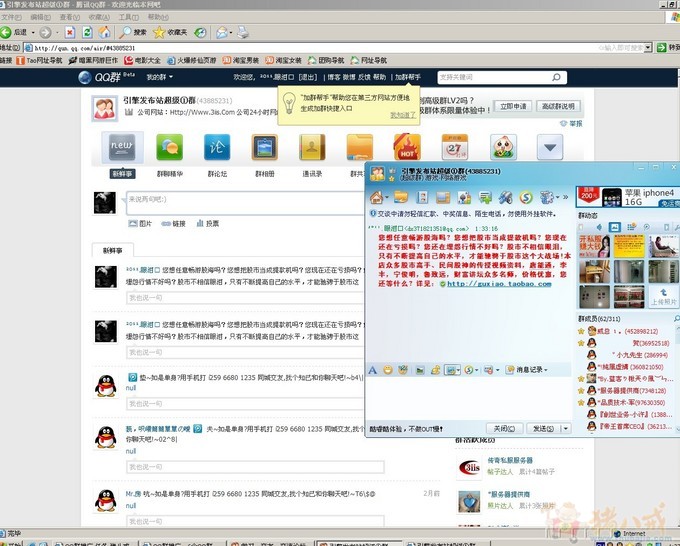Click the mail envelope toolbar icon

[222, 33]
